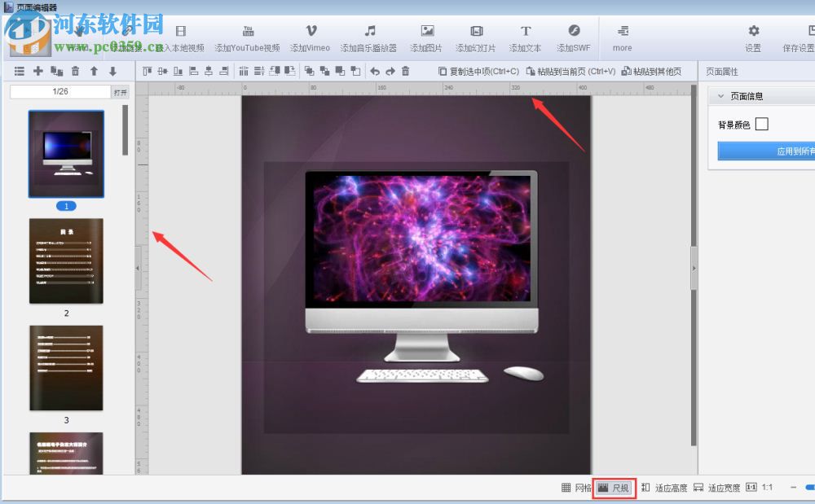Click the 打开 button above thumbnails
Viewport: 815px width, 504px height.
[x=121, y=91]
